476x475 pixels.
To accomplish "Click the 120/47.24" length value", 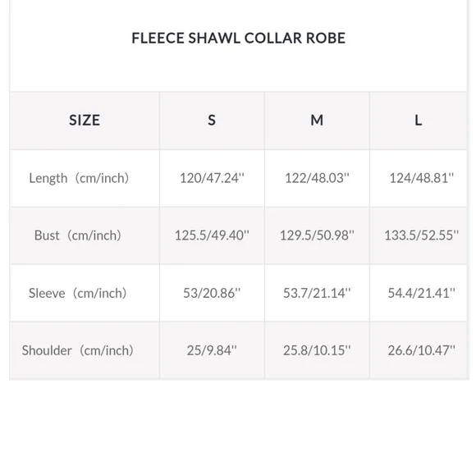I will point(212,178).
